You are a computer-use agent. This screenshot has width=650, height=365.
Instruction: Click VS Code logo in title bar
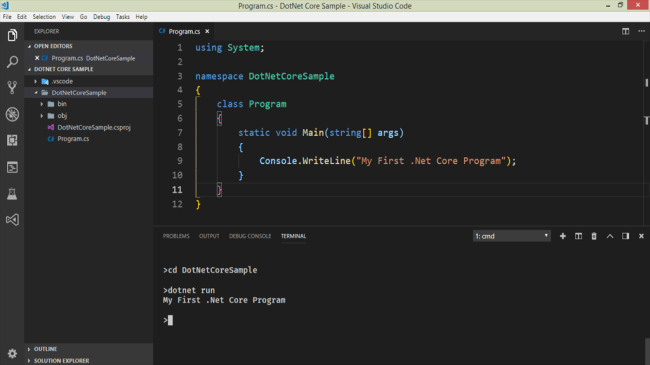click(x=5, y=5)
